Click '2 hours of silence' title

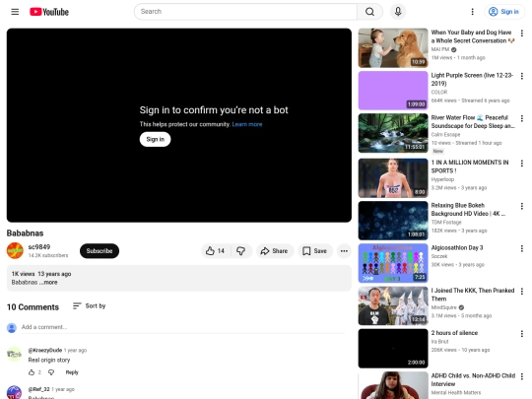click(x=454, y=333)
